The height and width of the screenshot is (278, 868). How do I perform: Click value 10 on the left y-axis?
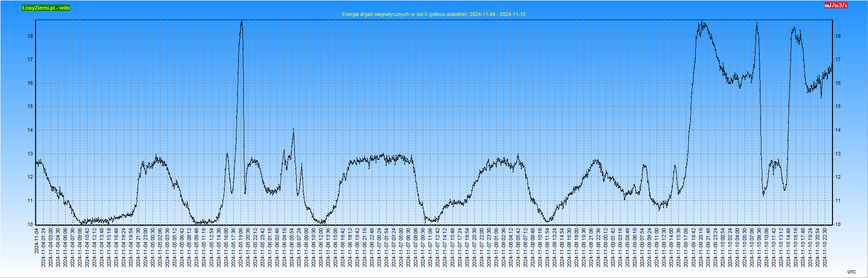(30, 224)
